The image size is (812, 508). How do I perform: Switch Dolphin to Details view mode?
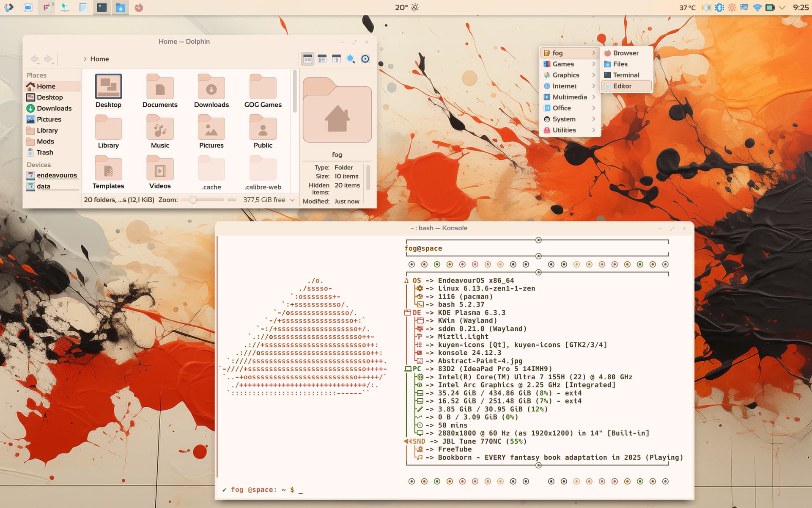(x=337, y=59)
